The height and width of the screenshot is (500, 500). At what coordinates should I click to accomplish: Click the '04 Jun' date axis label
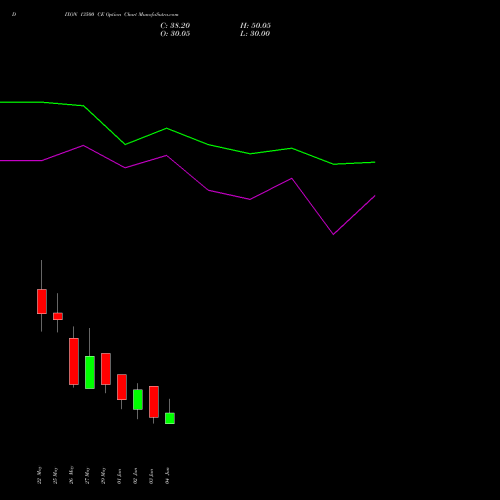coord(167,476)
